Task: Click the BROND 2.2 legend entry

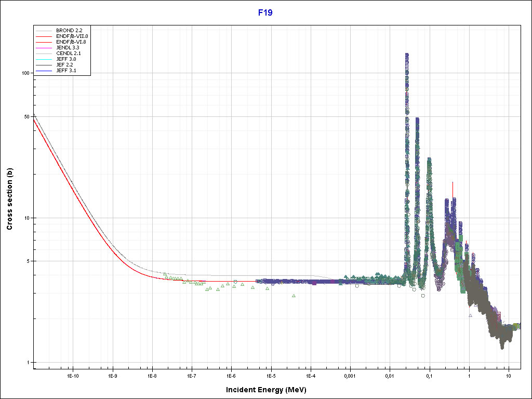Action: (x=69, y=31)
